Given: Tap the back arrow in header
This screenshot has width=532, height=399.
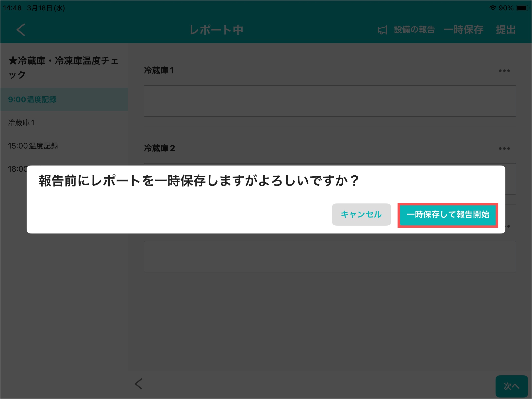Looking at the screenshot, I should (x=21, y=30).
